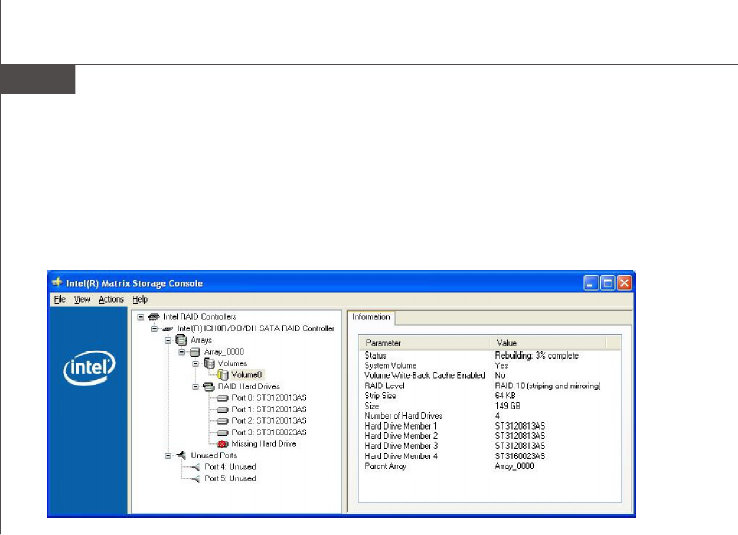Collapse the Intel RAID Controllers node
Image resolution: width=738 pixels, height=535 pixels.
(140, 317)
